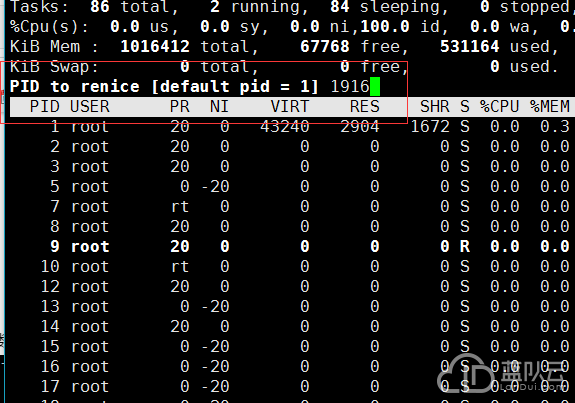Click the 1016412 total memory value
This screenshot has height=403, width=575.
155,47
